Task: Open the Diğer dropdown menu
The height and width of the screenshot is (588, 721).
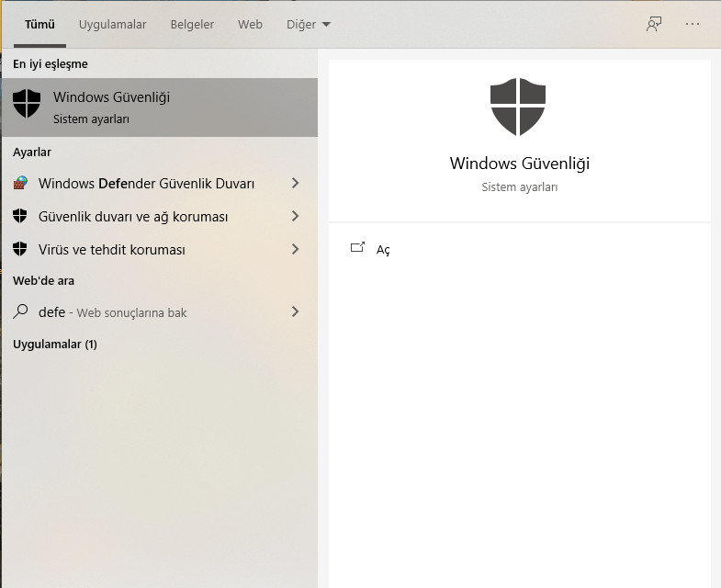Action: coord(309,25)
